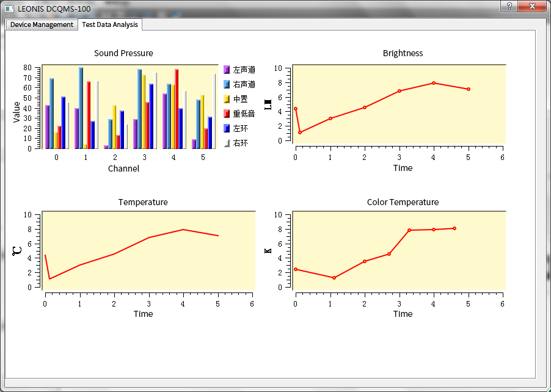Click the light blue 右声道 legend swatch
This screenshot has width=551, height=392.
point(226,84)
